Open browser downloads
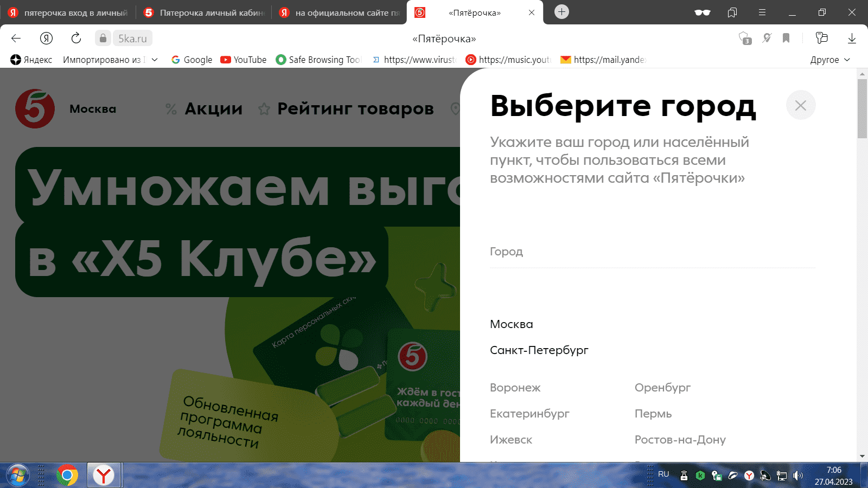 click(852, 38)
